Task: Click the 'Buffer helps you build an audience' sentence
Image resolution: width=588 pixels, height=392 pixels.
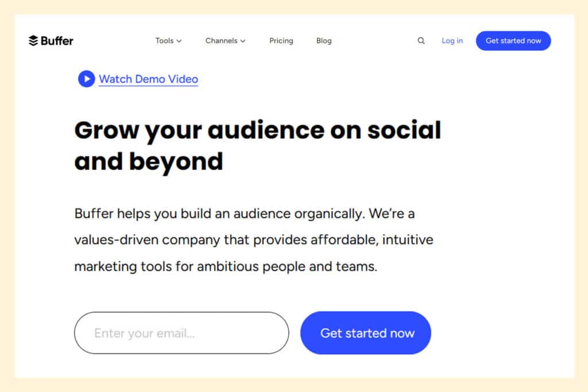Action: coord(244,214)
